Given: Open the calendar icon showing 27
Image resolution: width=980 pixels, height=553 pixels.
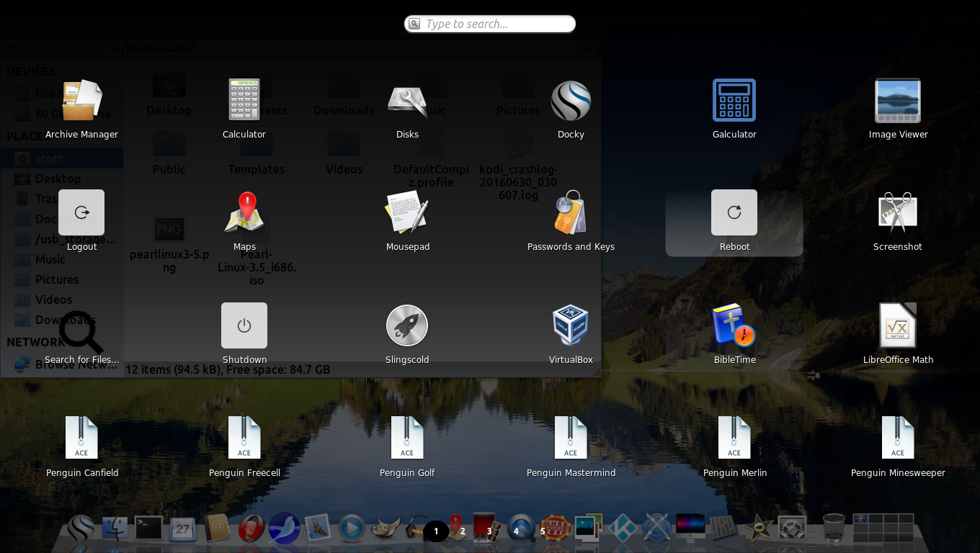Looking at the screenshot, I should (x=182, y=529).
